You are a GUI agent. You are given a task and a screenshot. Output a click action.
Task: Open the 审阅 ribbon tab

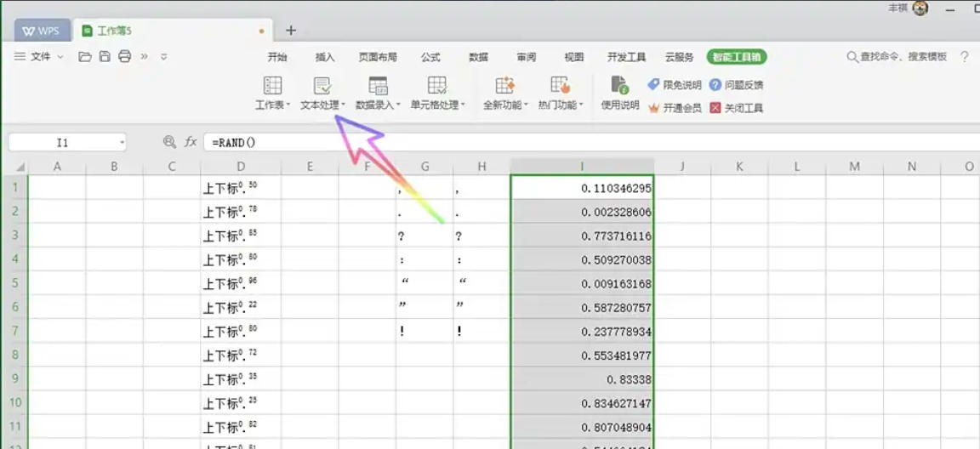[x=527, y=57]
